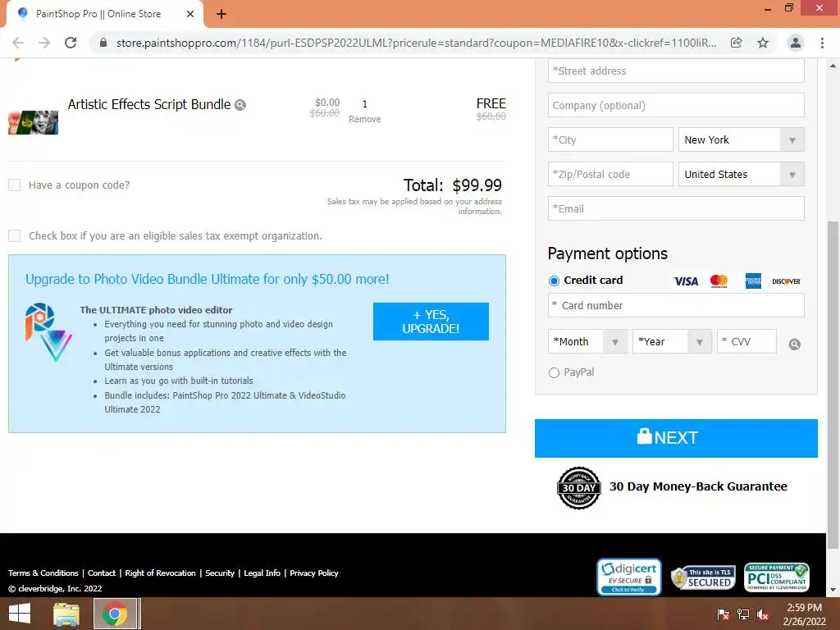Click the scrollbar up arrow

[x=833, y=66]
